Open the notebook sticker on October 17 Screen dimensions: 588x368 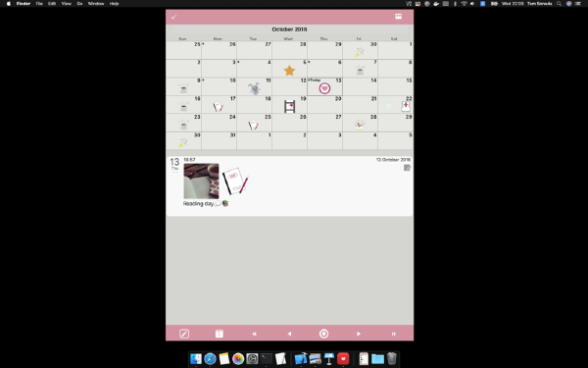tap(219, 107)
